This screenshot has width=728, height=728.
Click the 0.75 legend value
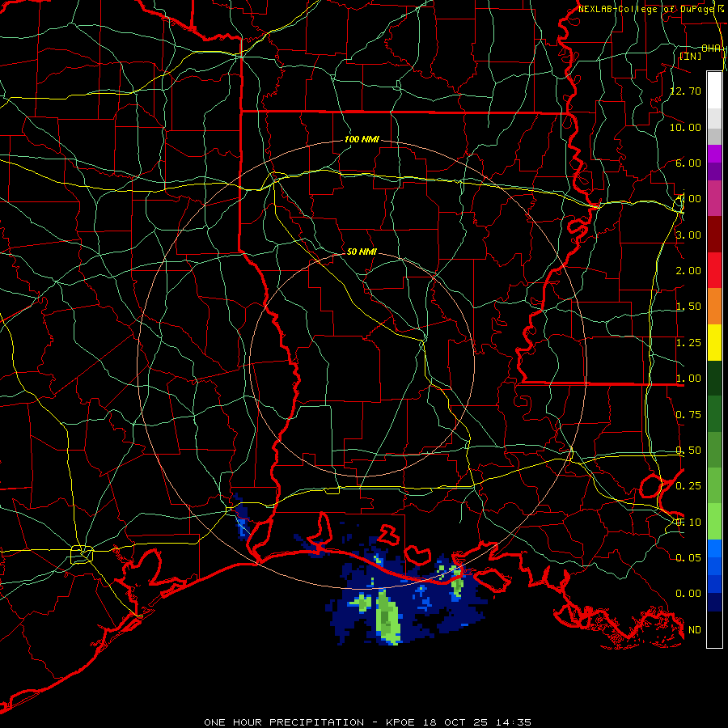click(688, 415)
